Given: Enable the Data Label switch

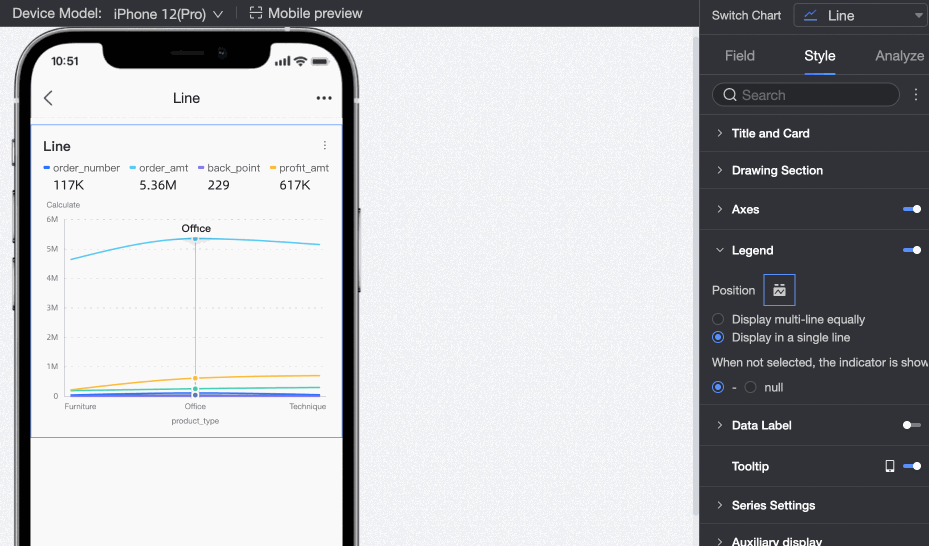Looking at the screenshot, I should (x=912, y=425).
